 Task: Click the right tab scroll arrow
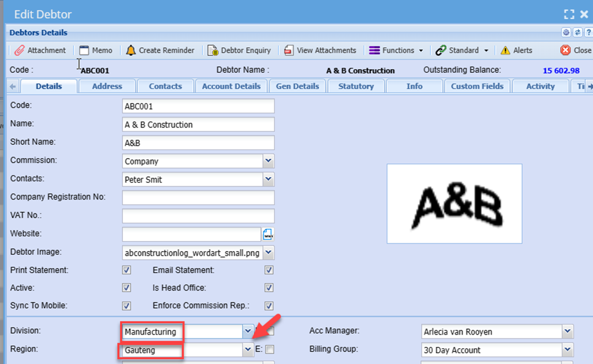pos(590,87)
